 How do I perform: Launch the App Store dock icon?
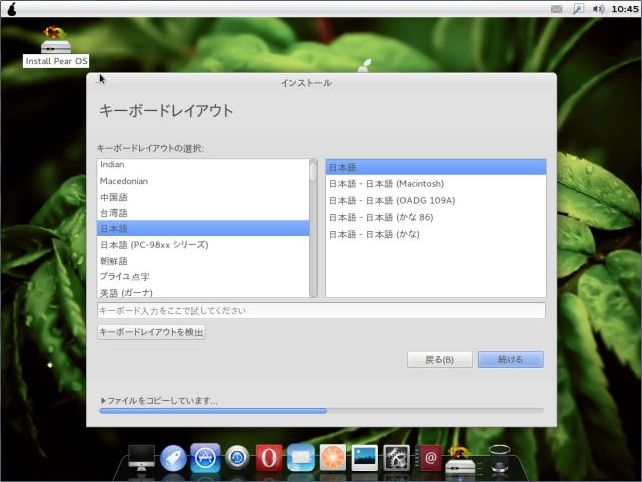tap(205, 458)
